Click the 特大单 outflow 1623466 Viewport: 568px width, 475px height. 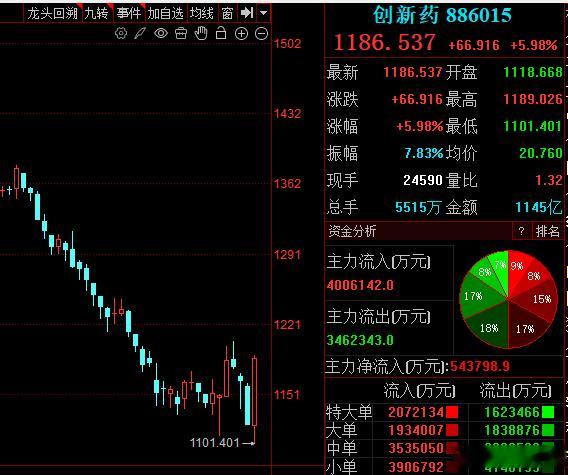pyautogui.click(x=512, y=412)
